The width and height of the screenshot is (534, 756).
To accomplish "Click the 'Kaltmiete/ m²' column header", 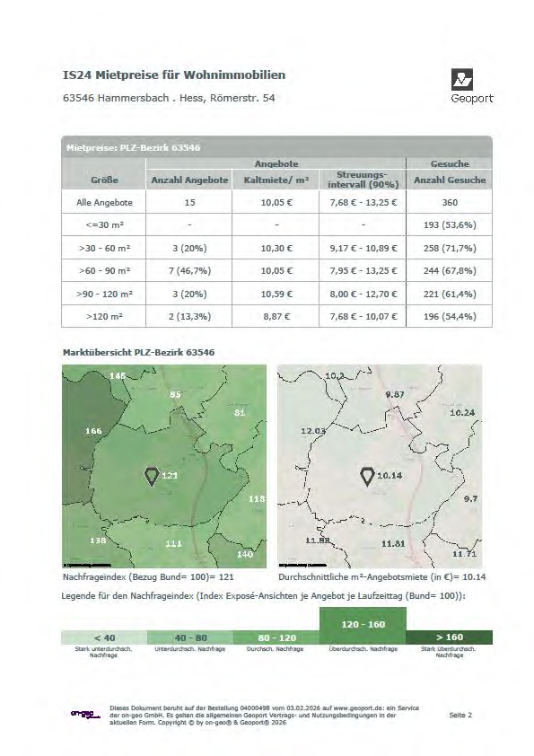I will click(x=276, y=180).
